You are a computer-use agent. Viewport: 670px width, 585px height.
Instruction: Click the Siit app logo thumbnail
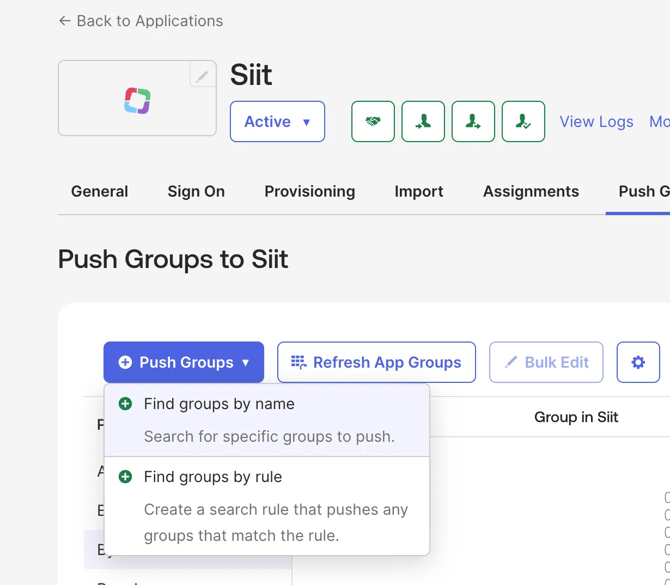pos(137,99)
